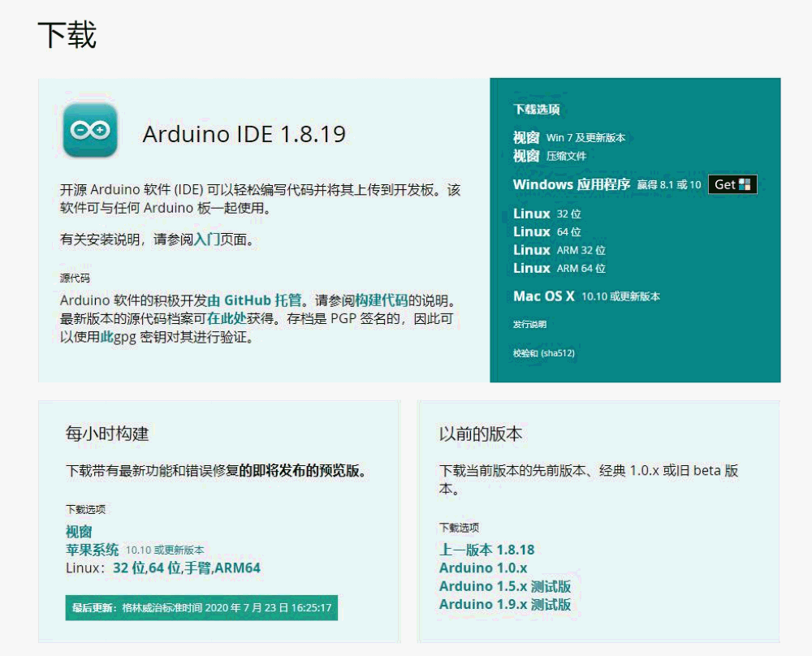The image size is (812, 656).
Task: Download hourly Linux 手臂 build
Action: click(197, 568)
